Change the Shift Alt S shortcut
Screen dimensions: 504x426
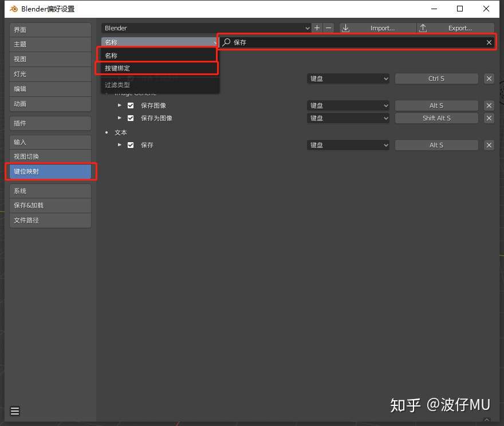coord(436,118)
